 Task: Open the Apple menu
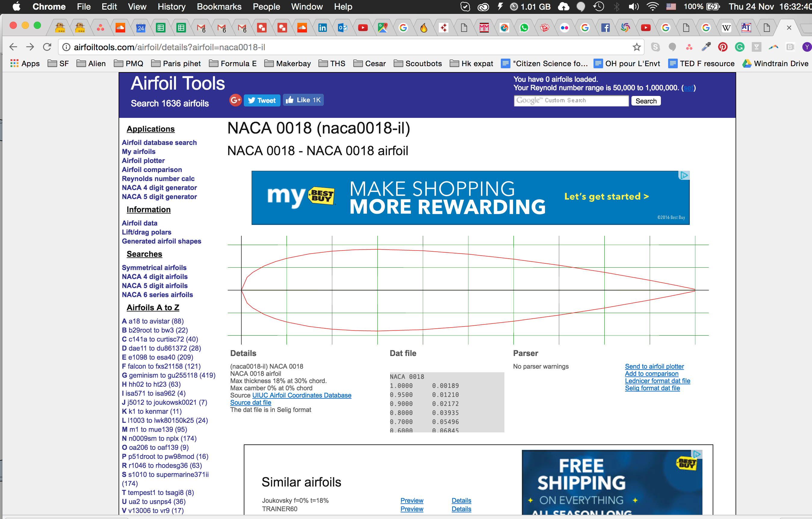(16, 6)
